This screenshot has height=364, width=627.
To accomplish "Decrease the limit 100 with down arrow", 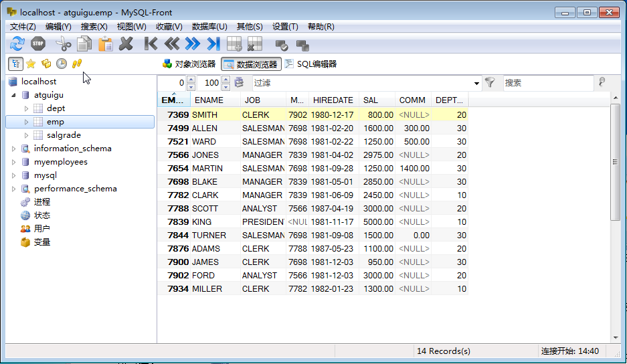I will 226,87.
